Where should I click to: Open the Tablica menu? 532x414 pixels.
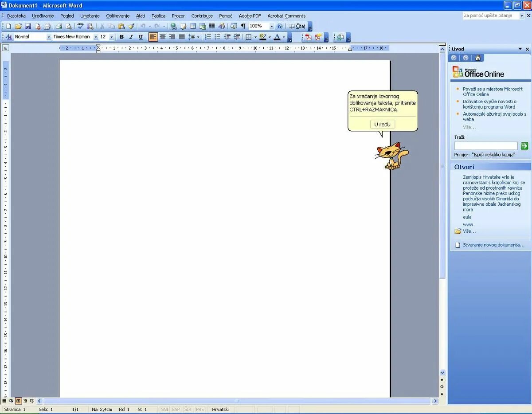[158, 16]
